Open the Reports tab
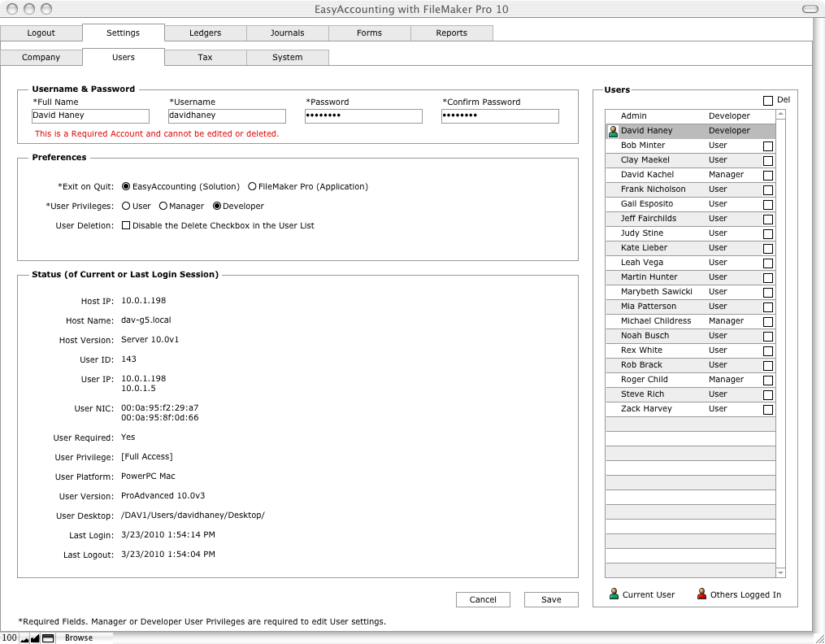This screenshot has height=644, width=825. coord(451,33)
